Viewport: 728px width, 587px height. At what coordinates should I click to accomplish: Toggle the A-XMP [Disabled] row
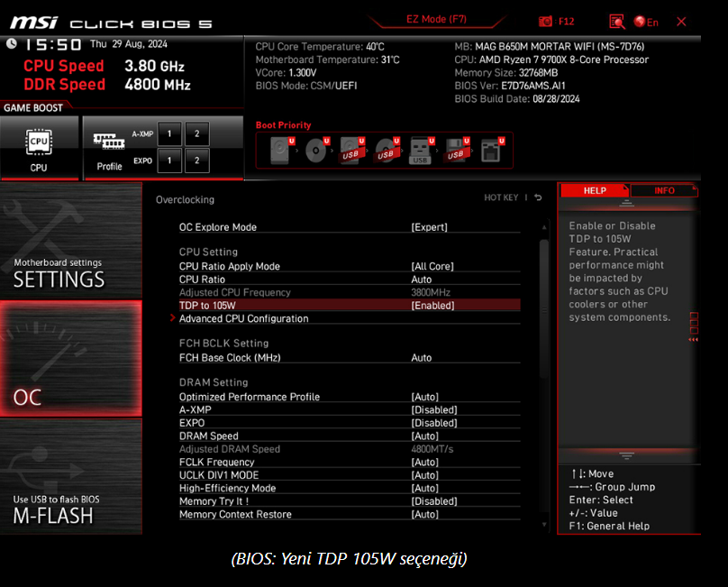coord(350,410)
